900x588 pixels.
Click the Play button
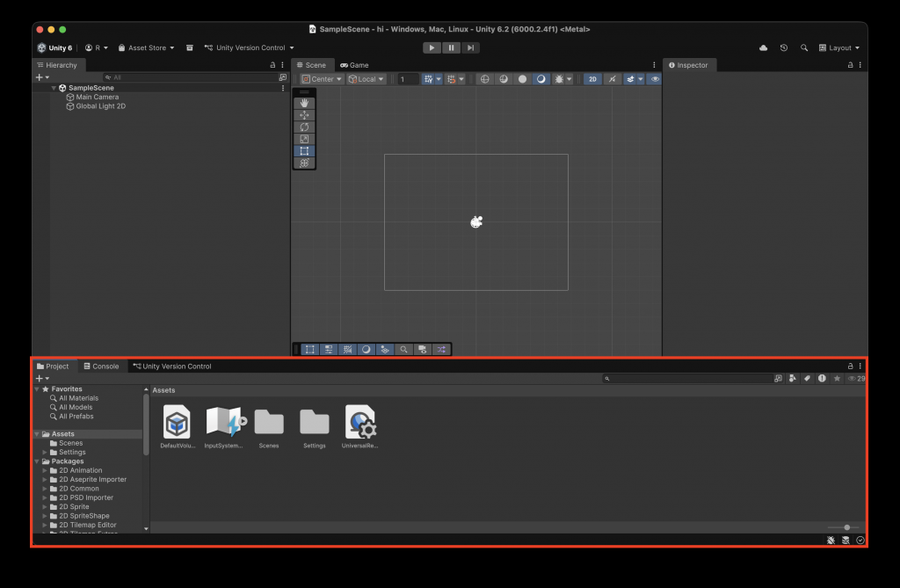coord(432,47)
